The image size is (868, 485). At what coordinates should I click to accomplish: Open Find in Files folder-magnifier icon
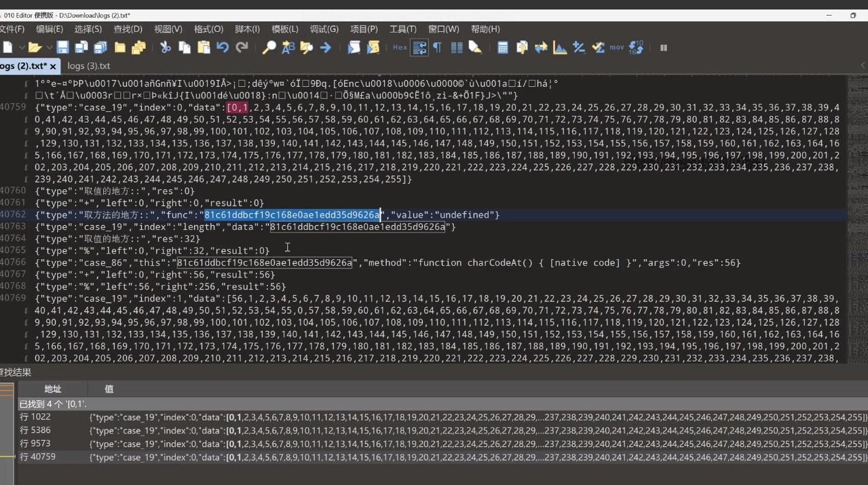click(307, 47)
